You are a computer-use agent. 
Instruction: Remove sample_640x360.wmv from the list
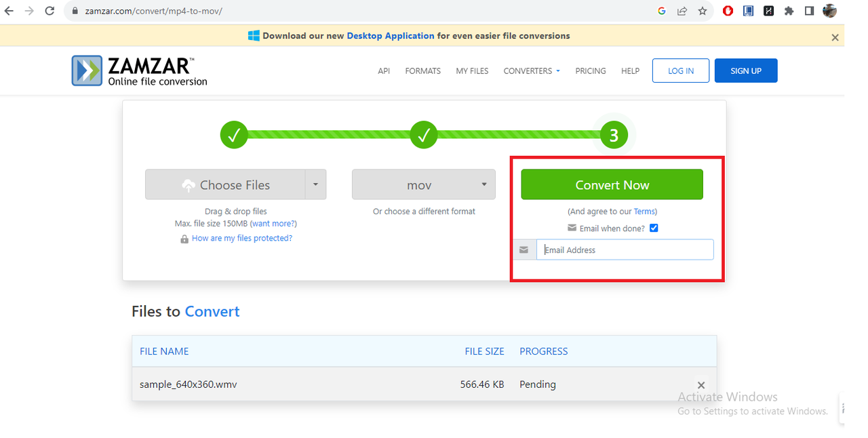coord(701,385)
